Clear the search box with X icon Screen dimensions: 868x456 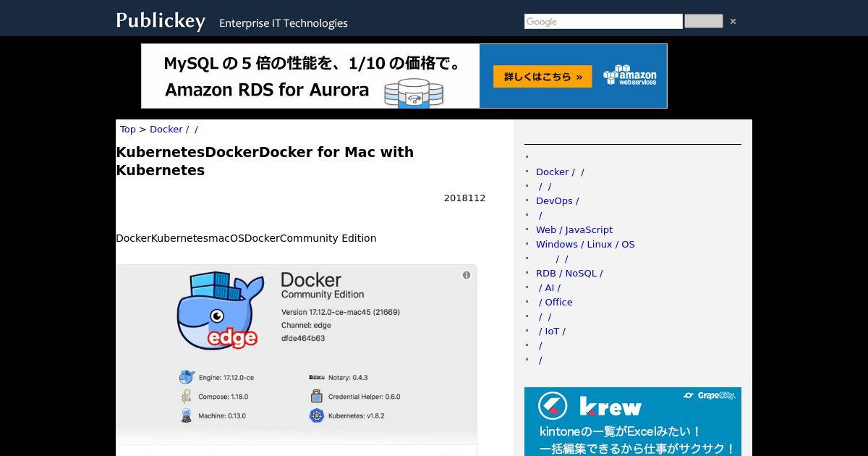[x=733, y=22]
